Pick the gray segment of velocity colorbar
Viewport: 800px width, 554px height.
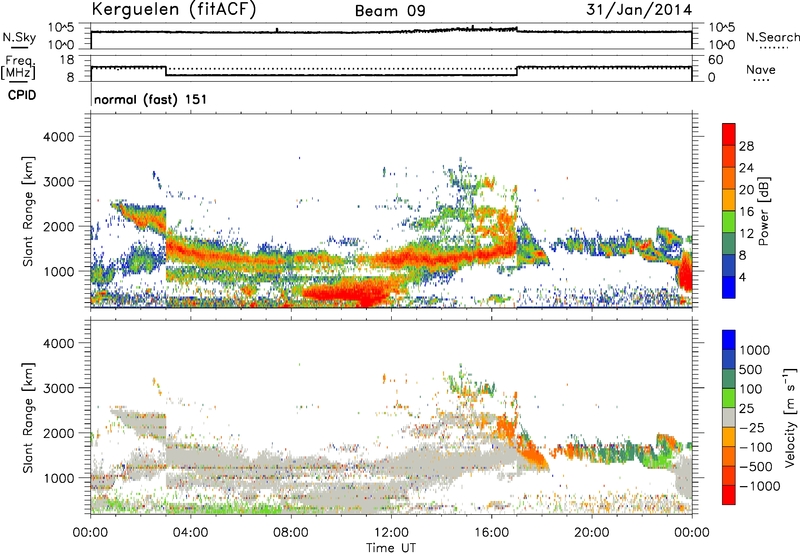point(729,417)
